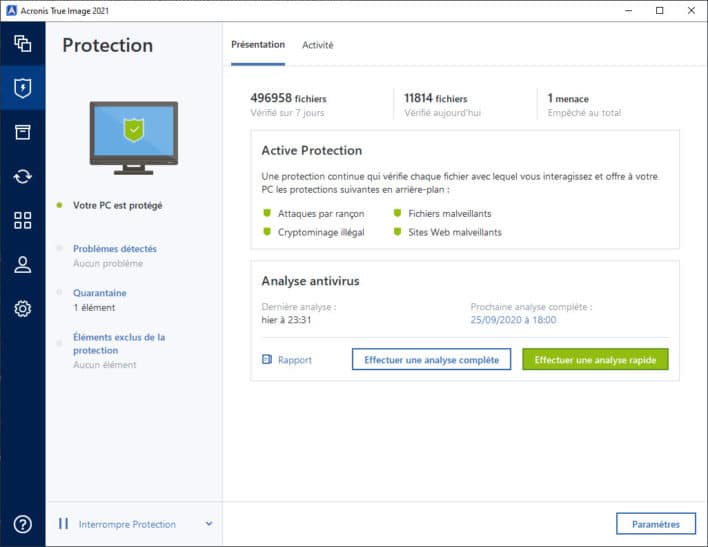
Task: Open the Quarantaine link
Action: 99,293
